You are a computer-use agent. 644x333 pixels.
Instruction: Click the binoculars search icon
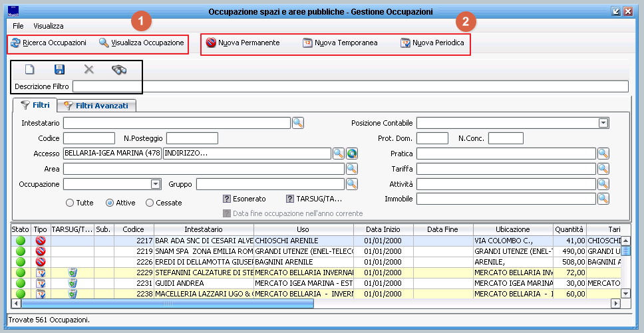point(119,70)
